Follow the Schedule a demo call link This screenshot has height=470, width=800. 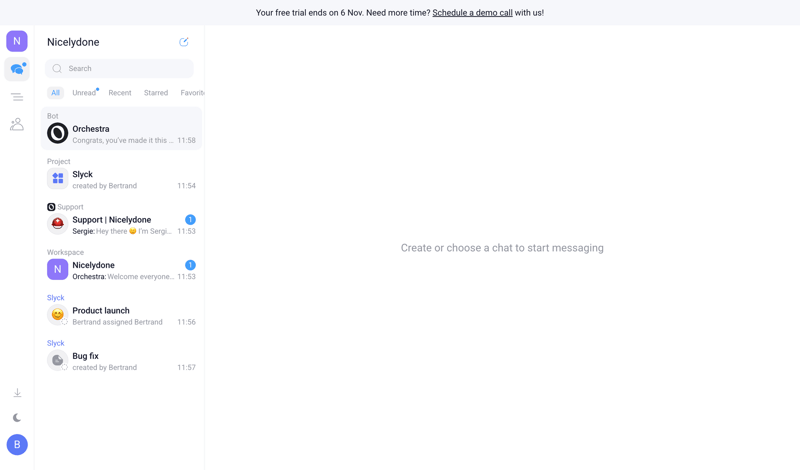[472, 13]
